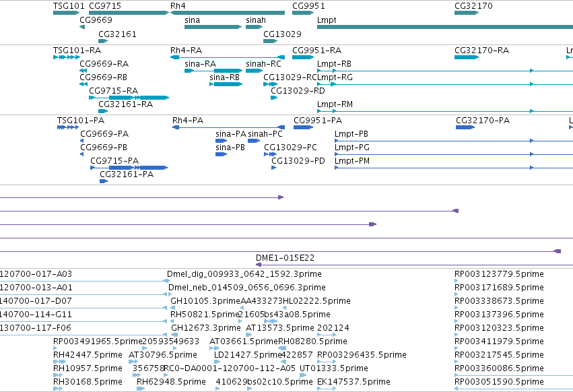This screenshot has height=392, width=573.
Task: Open the CG32170 gene feature
Action: (x=467, y=13)
